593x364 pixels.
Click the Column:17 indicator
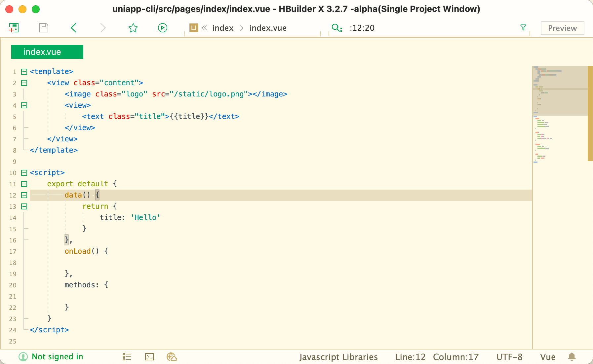(456, 357)
